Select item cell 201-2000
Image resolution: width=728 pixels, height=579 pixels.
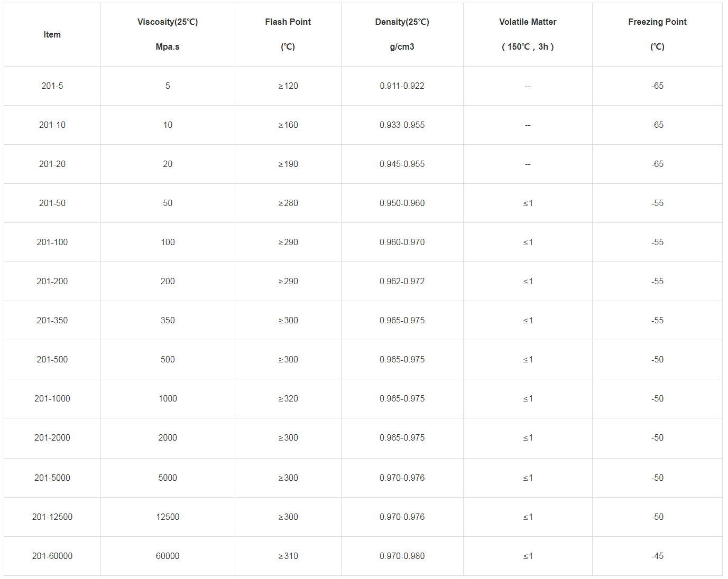click(52, 437)
